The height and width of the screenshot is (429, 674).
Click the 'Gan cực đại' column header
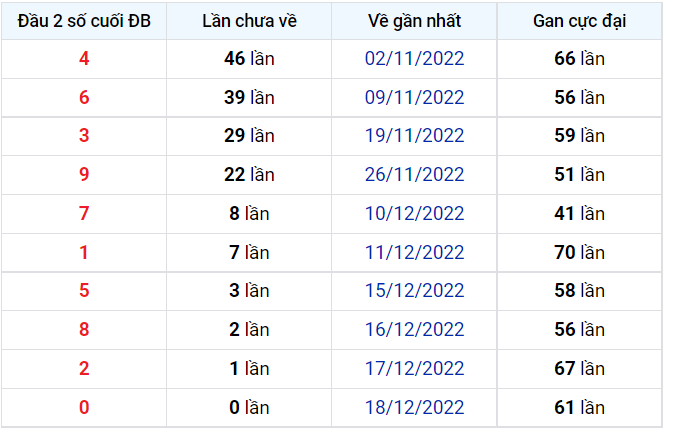[579, 21]
